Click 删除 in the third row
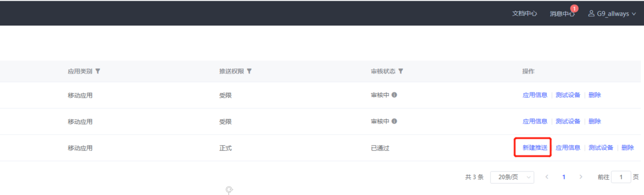The height and width of the screenshot is (195, 644). [628, 148]
